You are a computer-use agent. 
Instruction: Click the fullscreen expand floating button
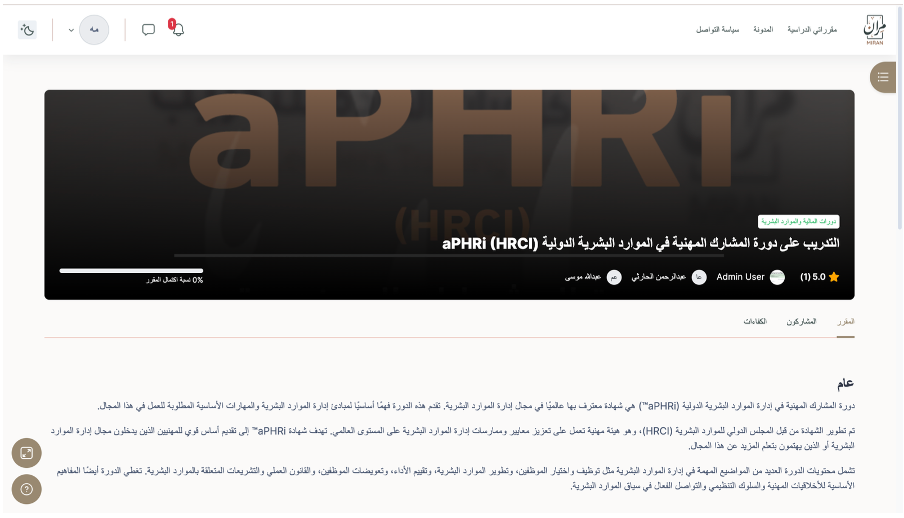pos(26,453)
